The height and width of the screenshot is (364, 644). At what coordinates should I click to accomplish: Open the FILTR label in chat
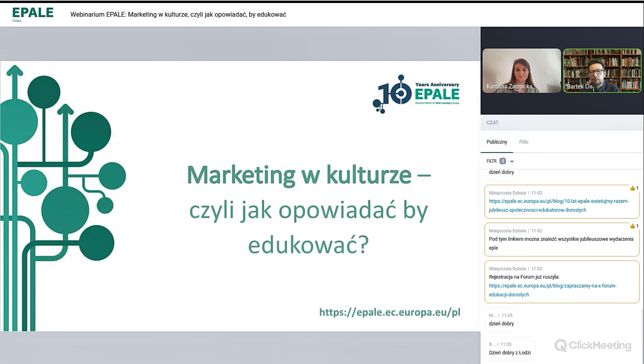click(491, 161)
